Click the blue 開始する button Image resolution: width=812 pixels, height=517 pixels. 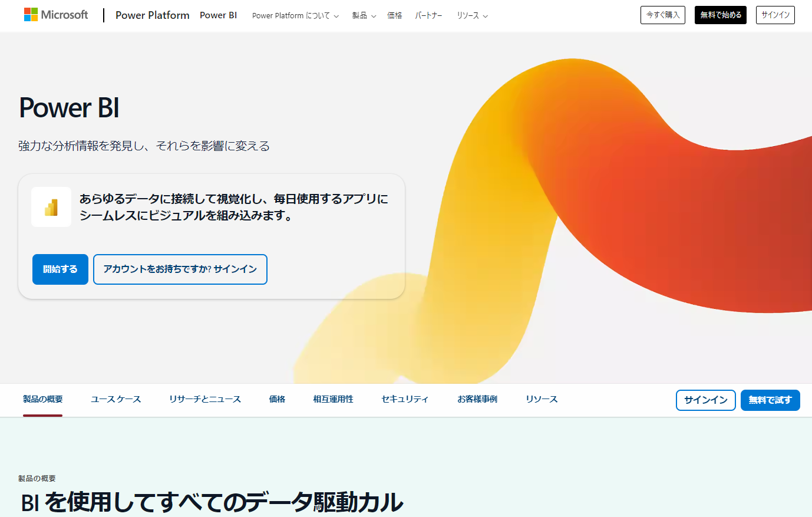tap(60, 269)
